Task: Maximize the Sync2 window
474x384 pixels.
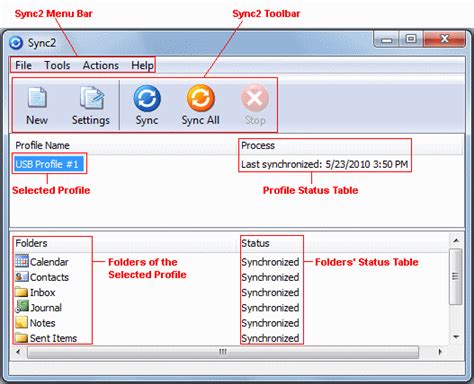Action: (411, 39)
